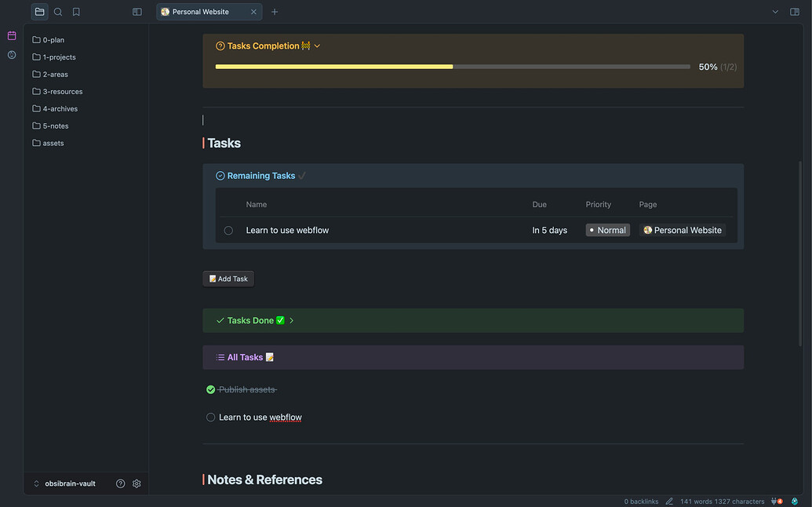
Task: Check off the Learn to use webflow task
Action: pos(210,417)
